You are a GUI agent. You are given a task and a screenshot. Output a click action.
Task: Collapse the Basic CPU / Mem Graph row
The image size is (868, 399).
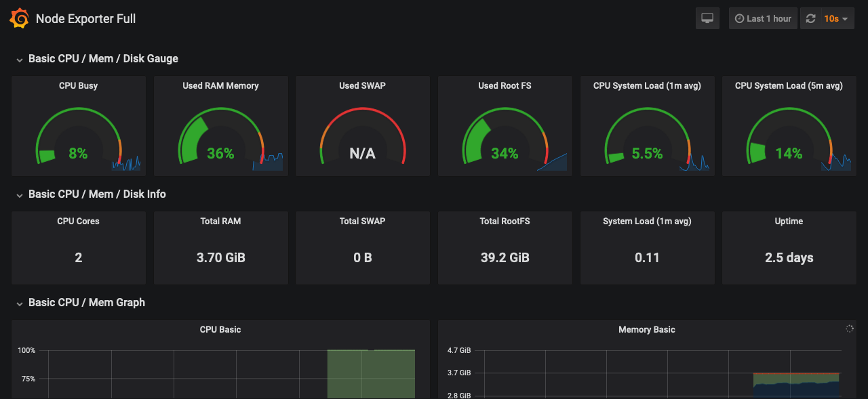pos(20,303)
